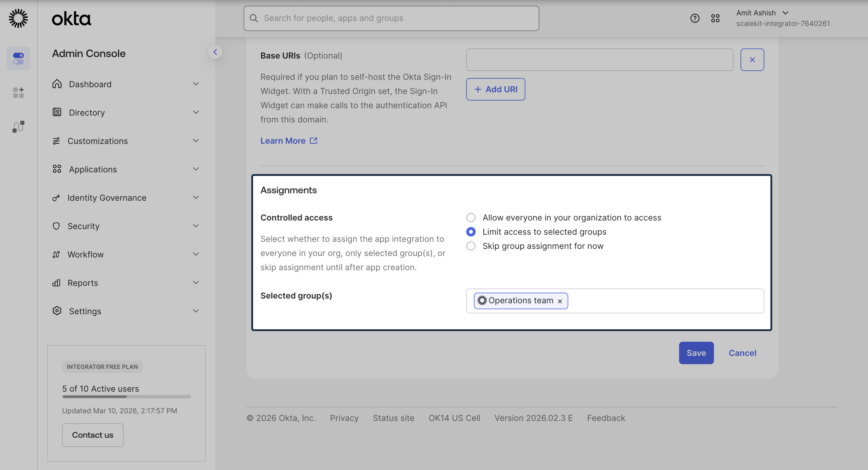Image resolution: width=868 pixels, height=470 pixels.
Task: Select Allow everyone in your organization to access
Action: [471, 217]
